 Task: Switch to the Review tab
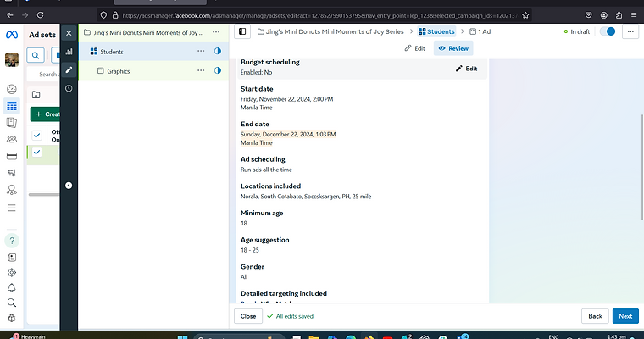pos(453,48)
